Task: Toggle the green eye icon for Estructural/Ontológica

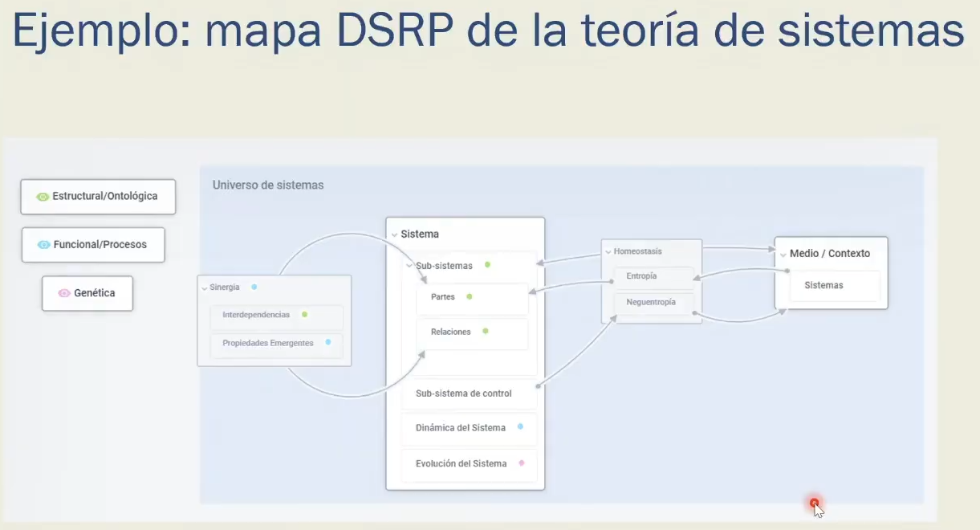Action: click(x=43, y=197)
